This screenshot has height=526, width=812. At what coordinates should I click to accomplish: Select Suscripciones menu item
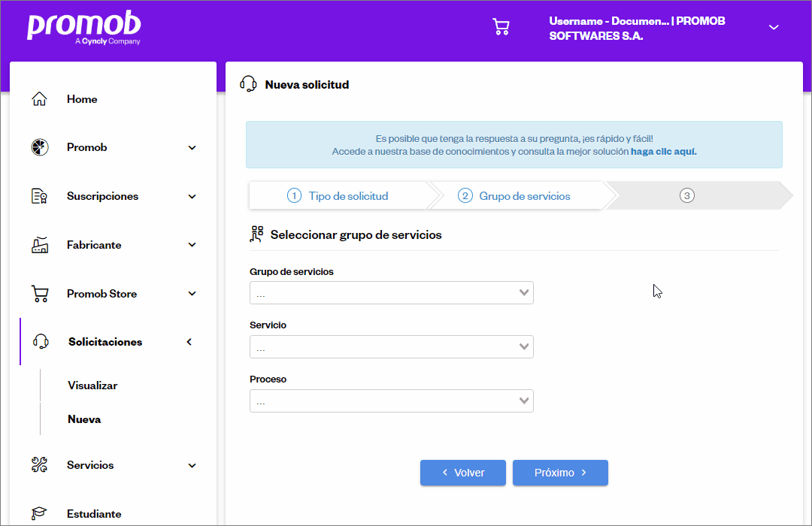(102, 196)
